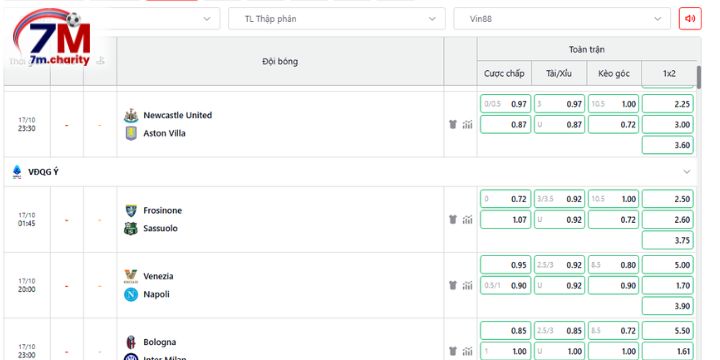Open jersey icon for Newcastle United match

(x=453, y=124)
